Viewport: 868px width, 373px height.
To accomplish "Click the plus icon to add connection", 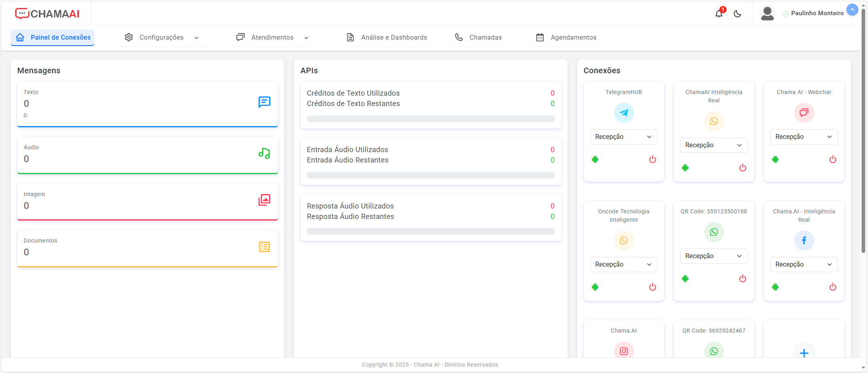I will (804, 353).
